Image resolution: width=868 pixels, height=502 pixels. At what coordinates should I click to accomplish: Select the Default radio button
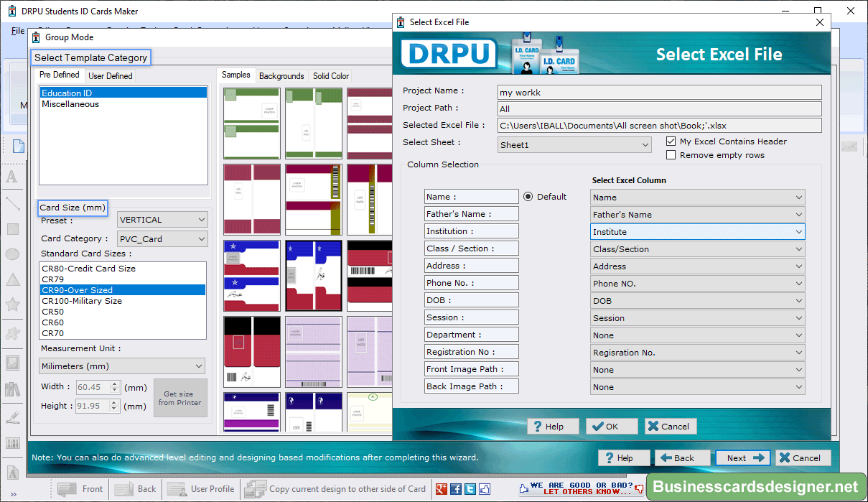528,197
